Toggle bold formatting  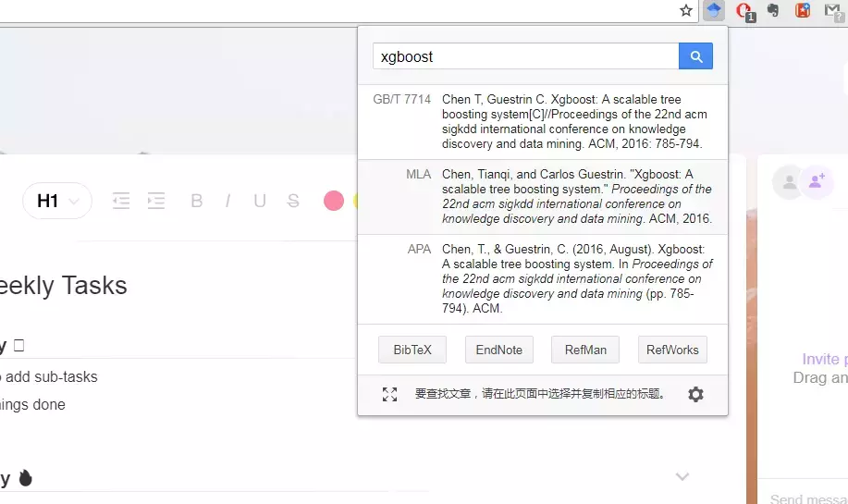click(197, 201)
